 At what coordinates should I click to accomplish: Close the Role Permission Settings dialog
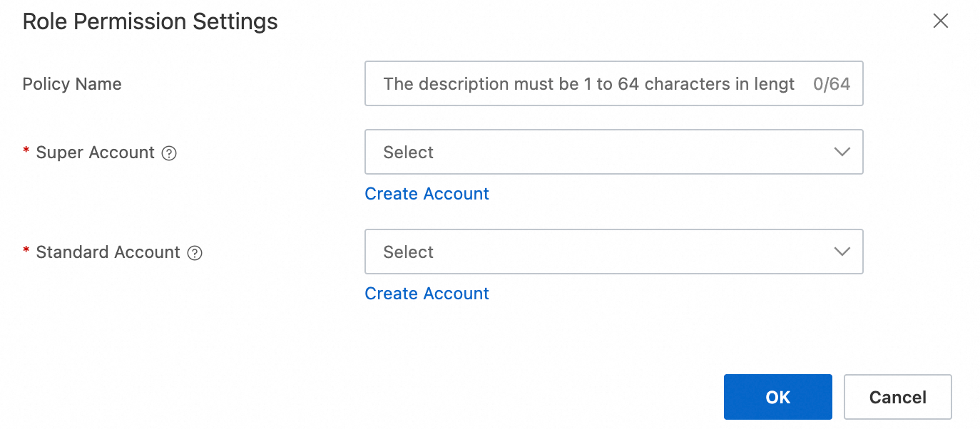pyautogui.click(x=941, y=21)
